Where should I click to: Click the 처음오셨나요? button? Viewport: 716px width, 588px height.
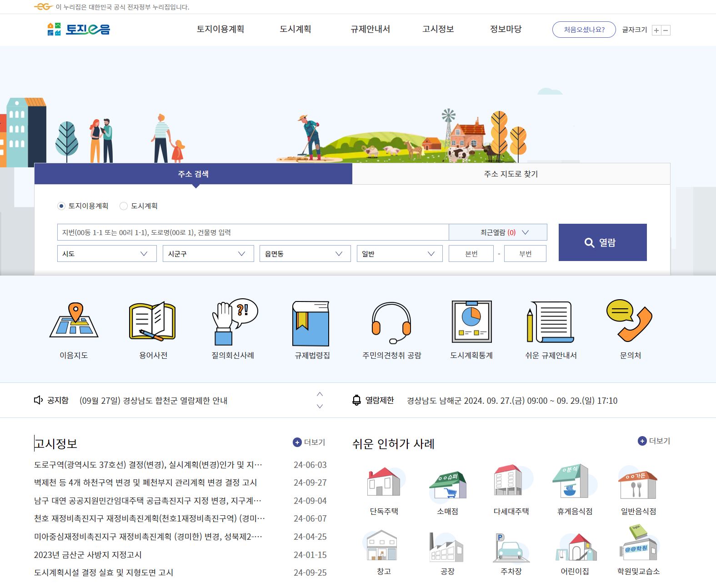(584, 30)
